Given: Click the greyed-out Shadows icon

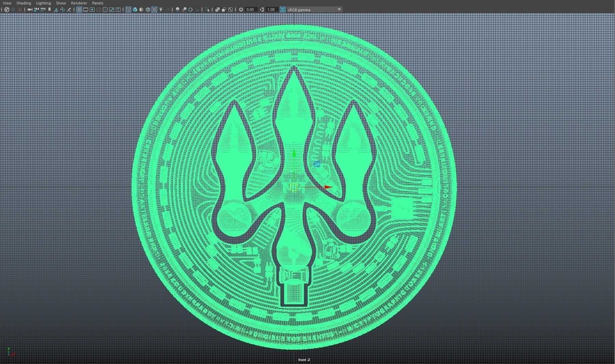Looking at the screenshot, I should [168, 10].
